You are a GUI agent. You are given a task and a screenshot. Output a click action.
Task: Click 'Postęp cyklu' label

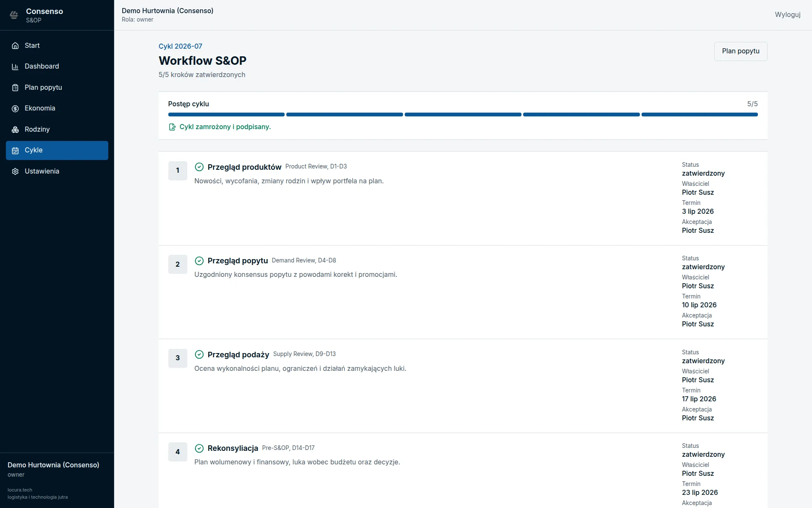188,104
